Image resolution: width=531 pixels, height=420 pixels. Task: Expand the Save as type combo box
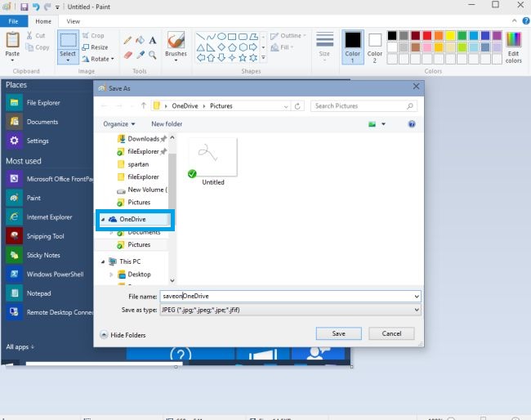point(417,310)
